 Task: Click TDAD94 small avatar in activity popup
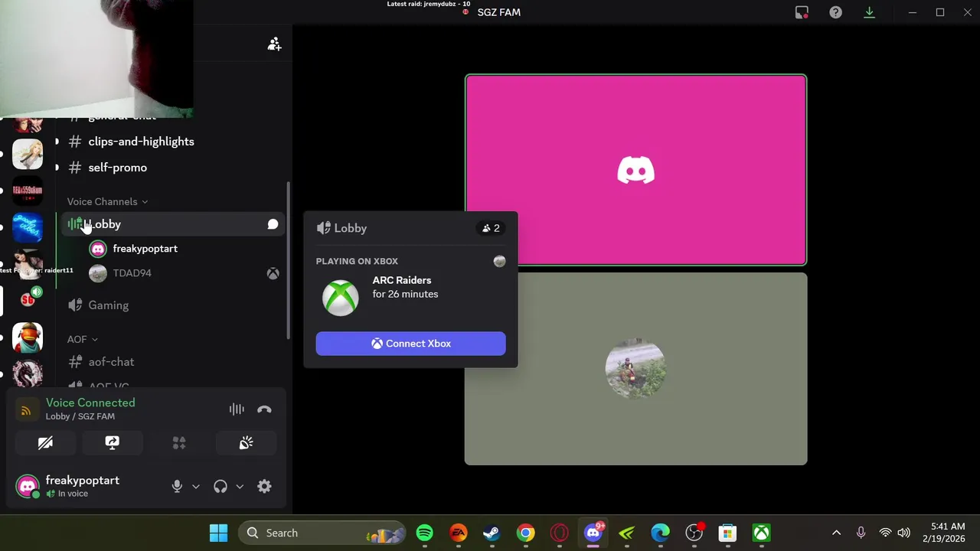click(499, 262)
